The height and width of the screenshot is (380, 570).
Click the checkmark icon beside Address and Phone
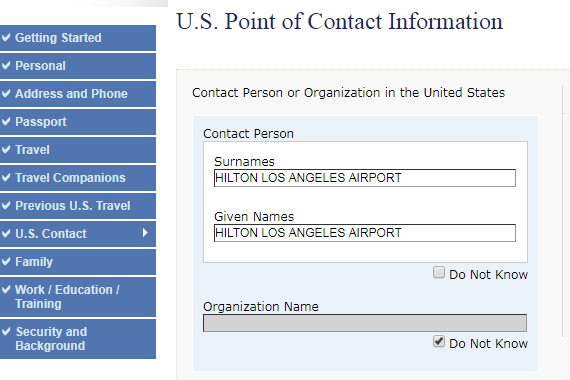tap(6, 93)
